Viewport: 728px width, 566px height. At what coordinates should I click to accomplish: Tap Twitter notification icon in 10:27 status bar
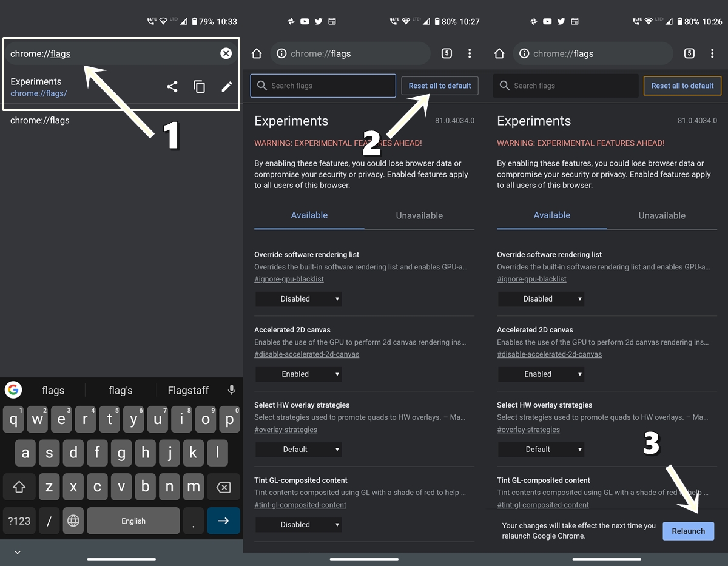pos(318,21)
